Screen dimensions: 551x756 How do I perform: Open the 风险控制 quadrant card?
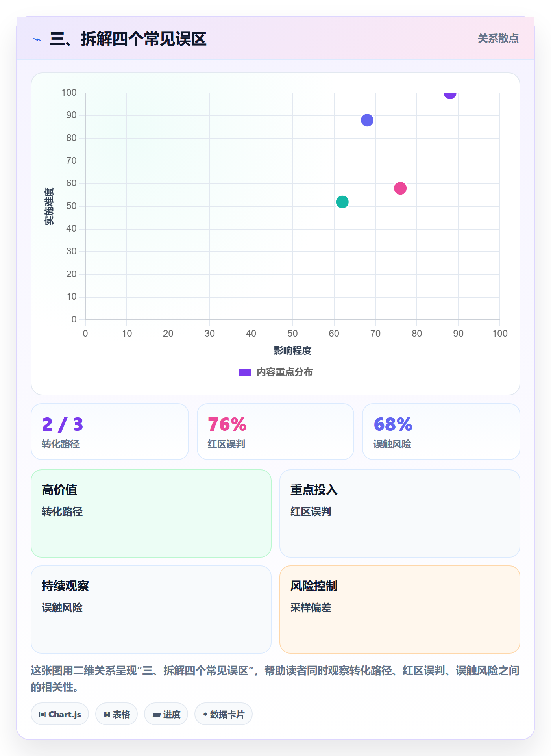click(x=400, y=610)
